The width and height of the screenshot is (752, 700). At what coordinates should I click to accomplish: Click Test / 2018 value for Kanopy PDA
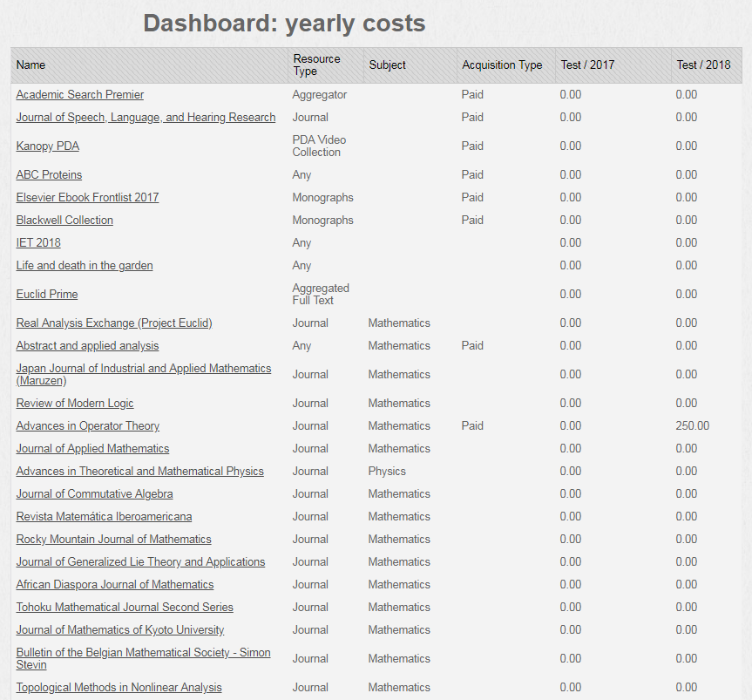[x=687, y=146]
